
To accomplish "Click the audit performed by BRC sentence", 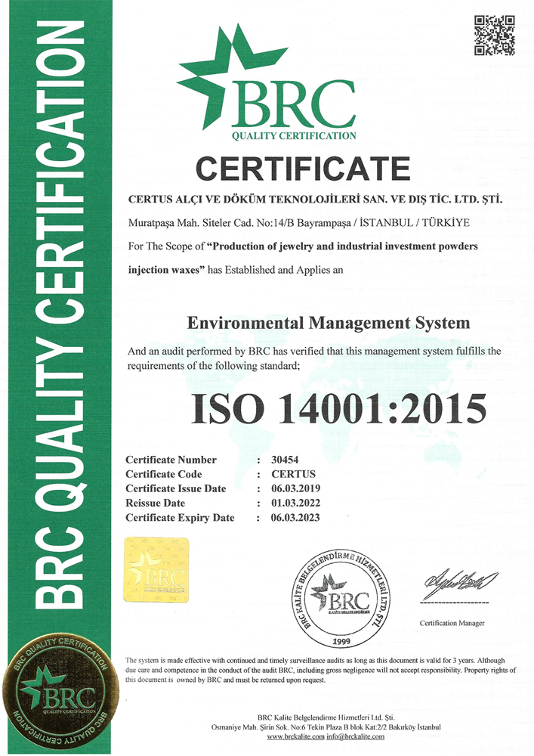I will click(314, 358).
